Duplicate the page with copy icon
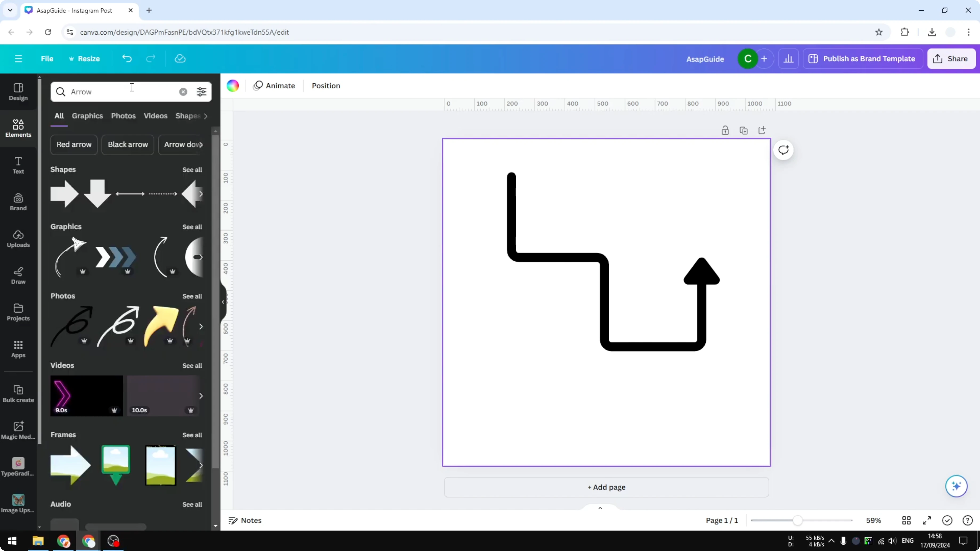 743,130
